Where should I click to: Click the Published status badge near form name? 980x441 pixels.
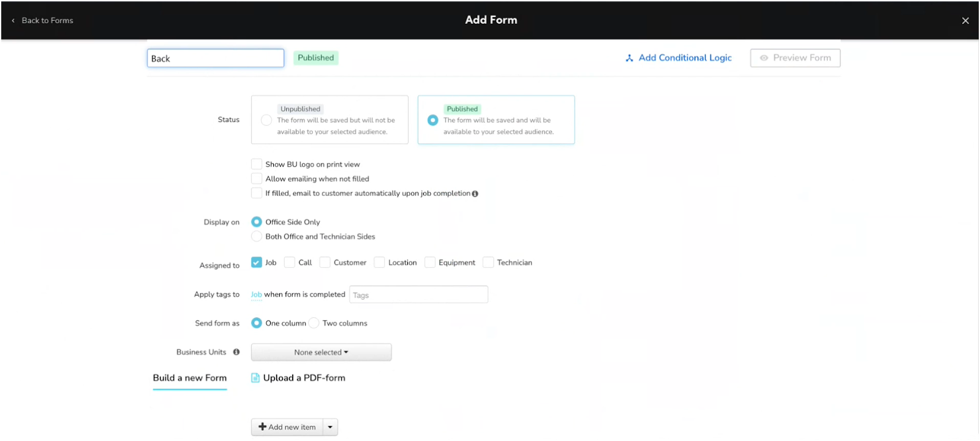(x=316, y=58)
